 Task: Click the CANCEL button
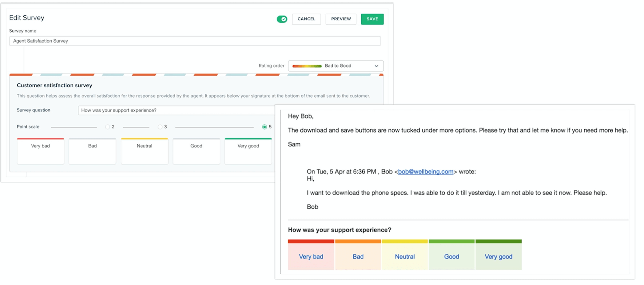click(306, 19)
